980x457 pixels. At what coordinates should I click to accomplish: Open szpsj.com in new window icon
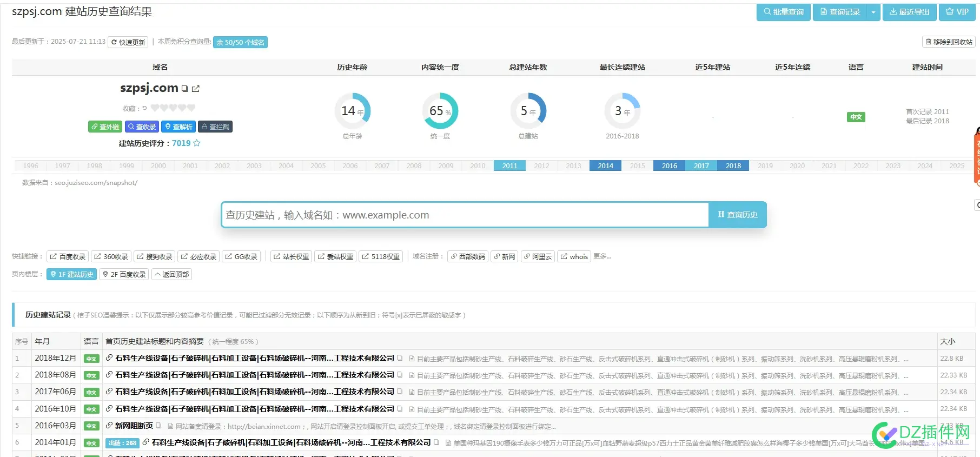click(x=196, y=89)
